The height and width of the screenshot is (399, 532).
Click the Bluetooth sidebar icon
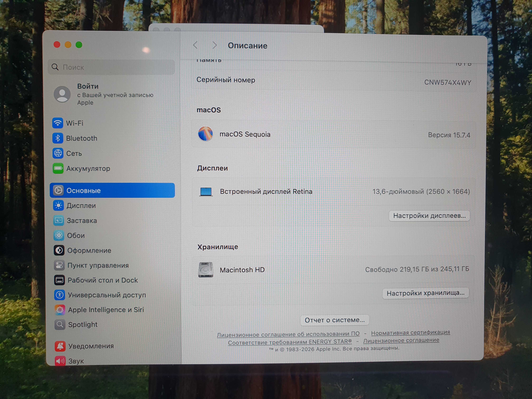pos(58,138)
